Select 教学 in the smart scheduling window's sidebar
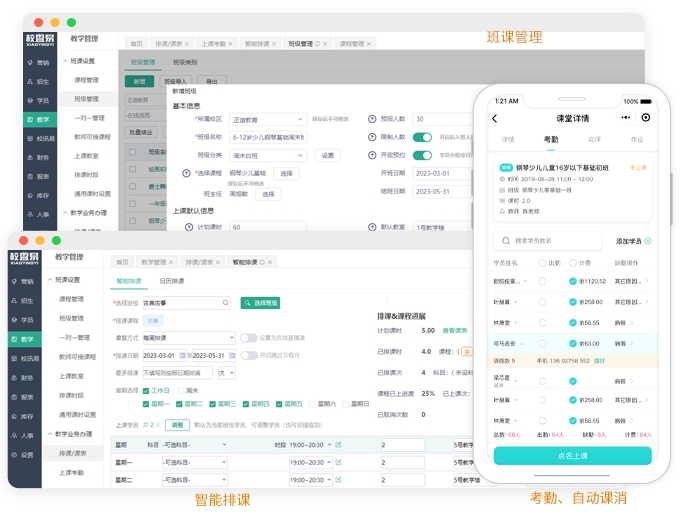Image resolution: width=689 pixels, height=518 pixels. (24, 339)
